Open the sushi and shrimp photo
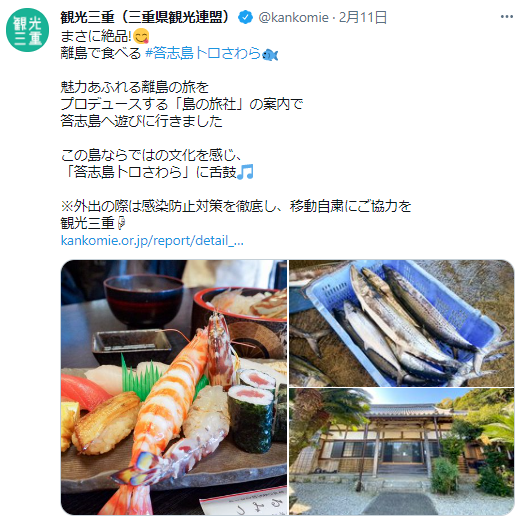 tap(174, 387)
